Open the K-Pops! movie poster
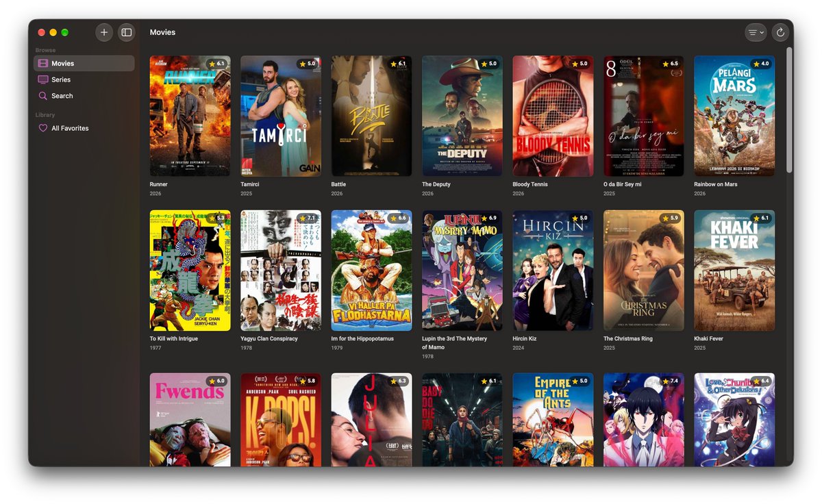The width and height of the screenshot is (822, 504). point(281,420)
